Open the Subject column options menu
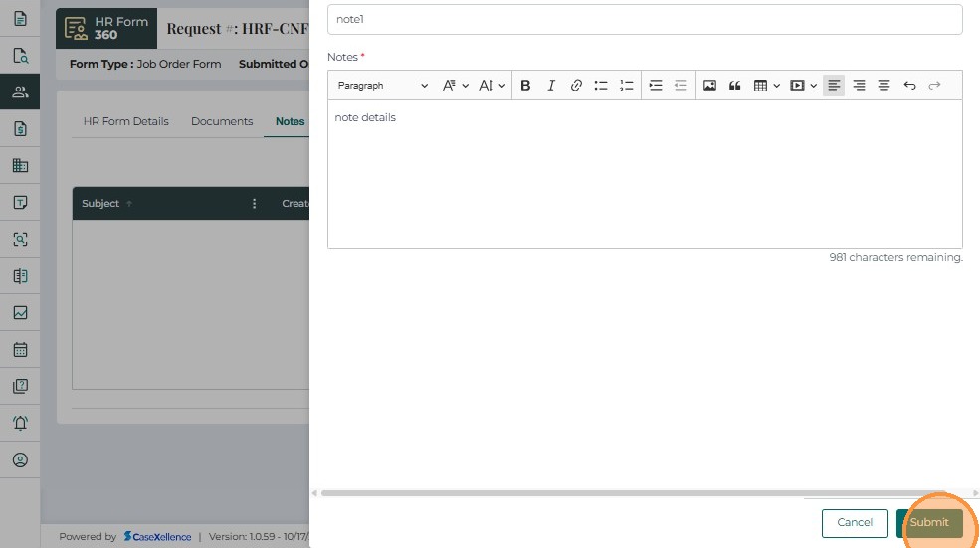 (254, 203)
